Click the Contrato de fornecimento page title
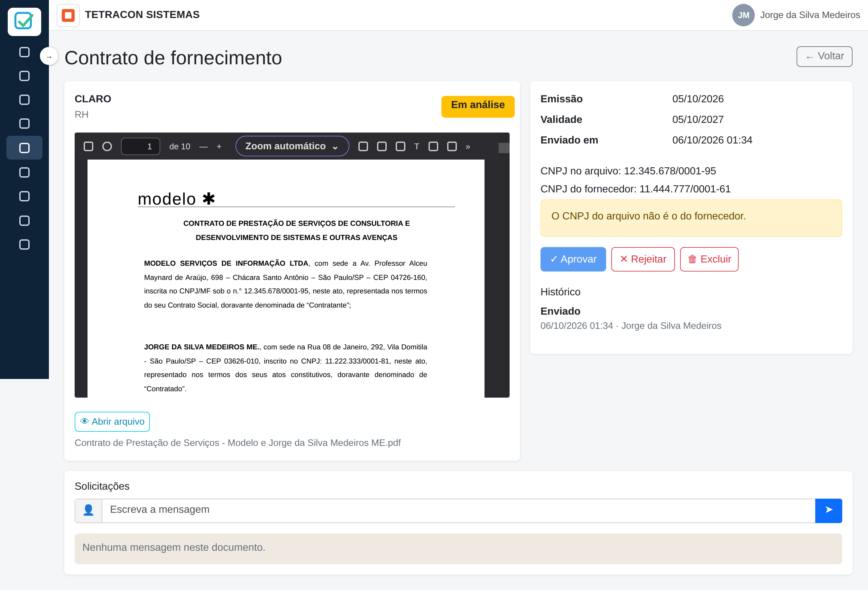The height and width of the screenshot is (590, 868). [x=173, y=58]
